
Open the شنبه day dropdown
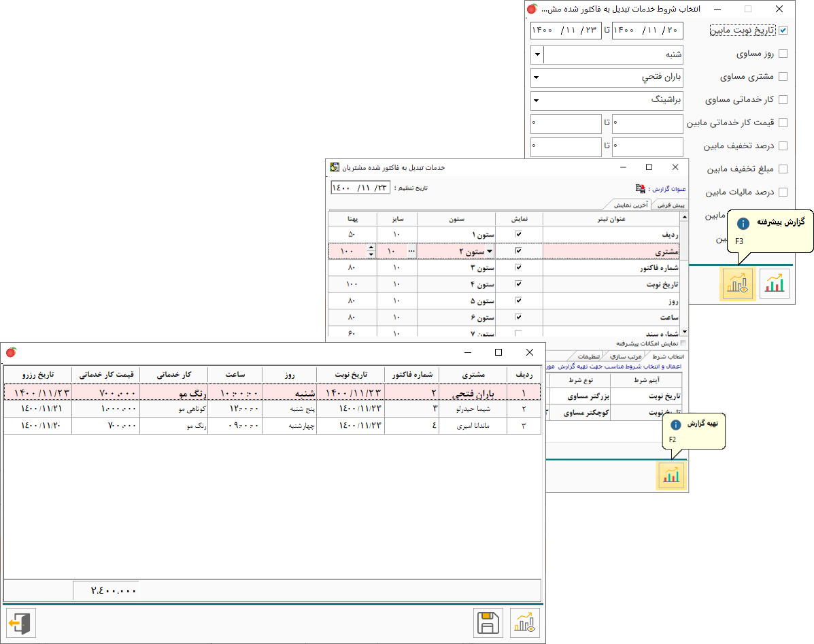[x=537, y=54]
